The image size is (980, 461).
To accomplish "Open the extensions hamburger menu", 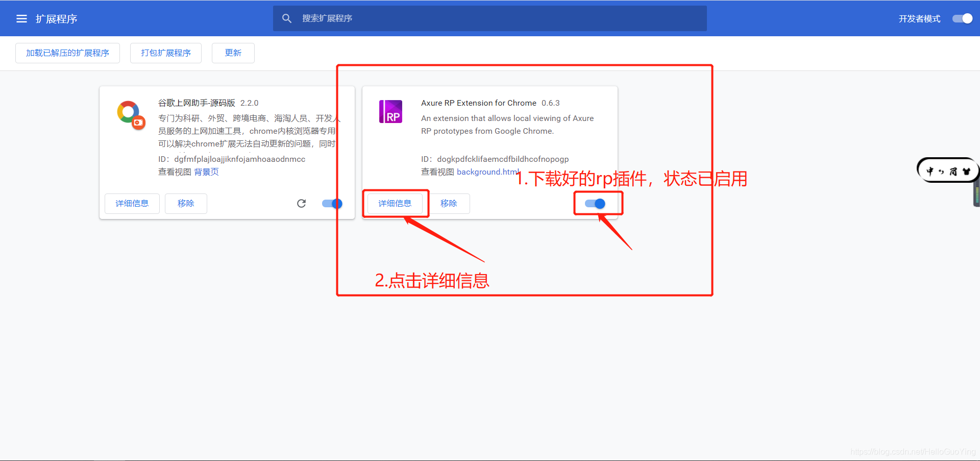I will pos(21,18).
